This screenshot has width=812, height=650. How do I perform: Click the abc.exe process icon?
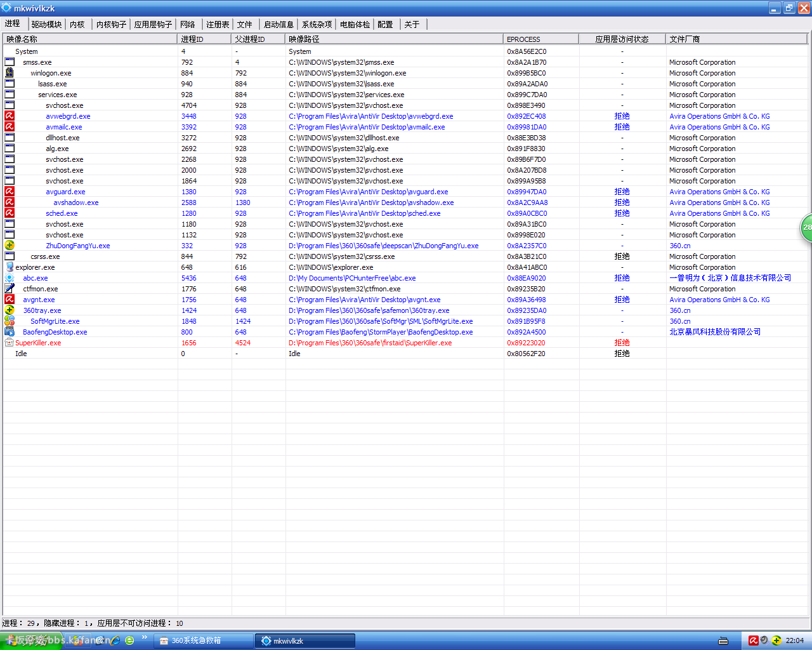10,278
